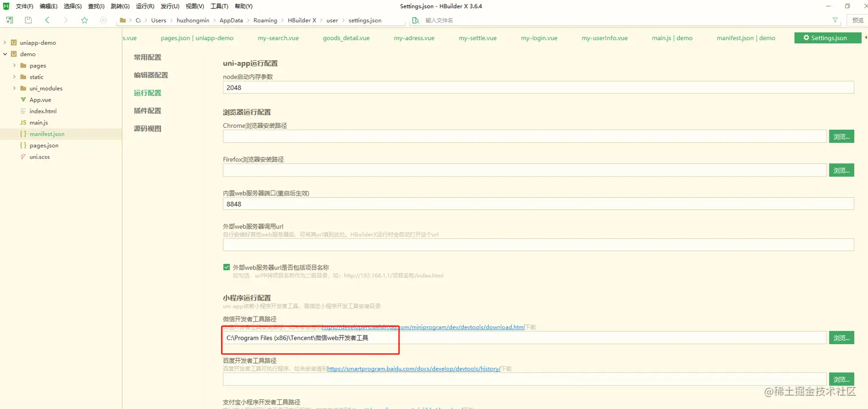
Task: Click the static folder icon
Action: click(23, 77)
